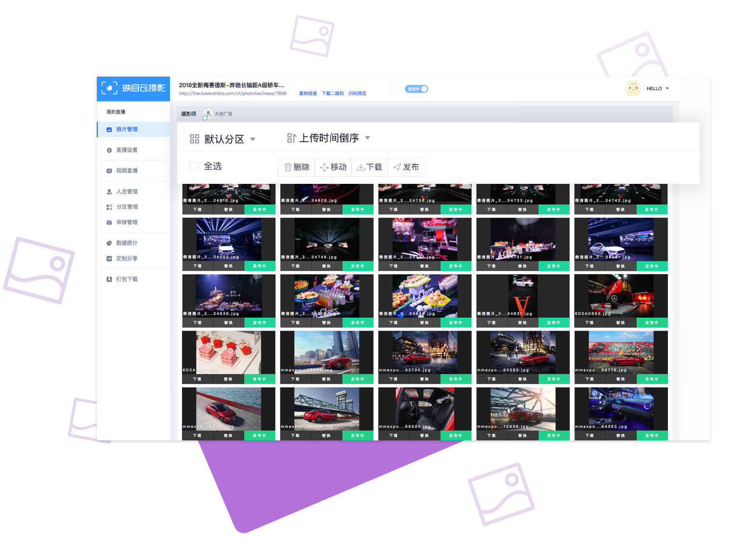
Task: Open 打包下载 in the sidebar
Action: click(127, 279)
